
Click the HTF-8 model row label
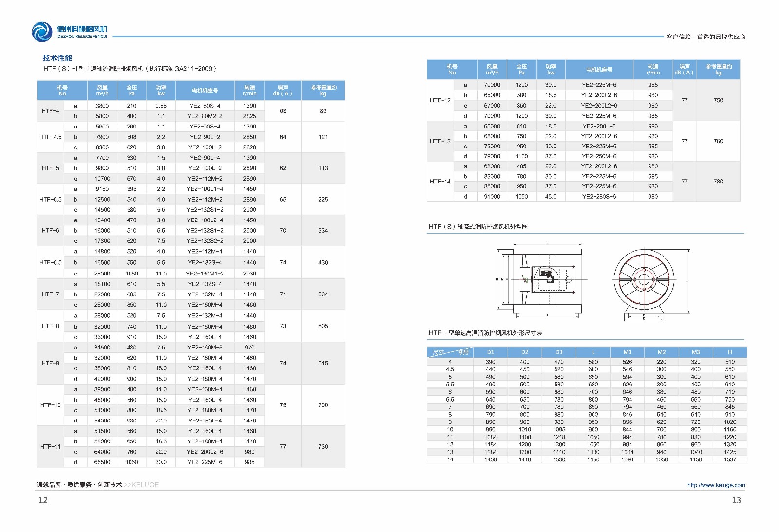coord(50,326)
